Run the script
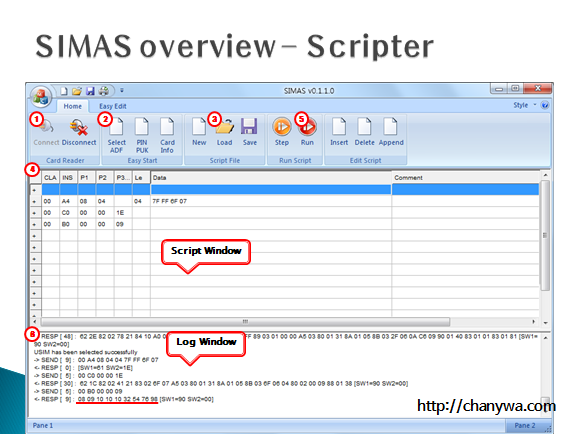Viewport: 580px width, 434px height. [307, 132]
